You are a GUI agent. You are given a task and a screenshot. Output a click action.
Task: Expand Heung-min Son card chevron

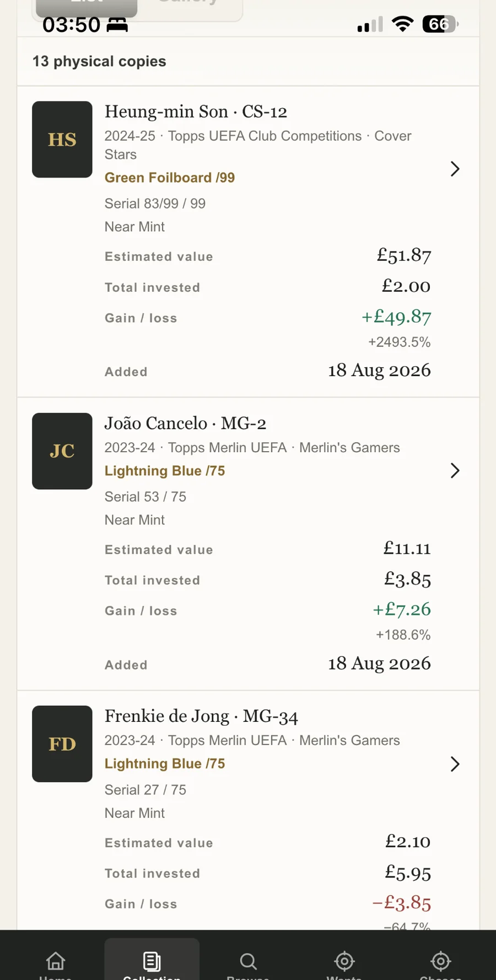click(x=455, y=169)
